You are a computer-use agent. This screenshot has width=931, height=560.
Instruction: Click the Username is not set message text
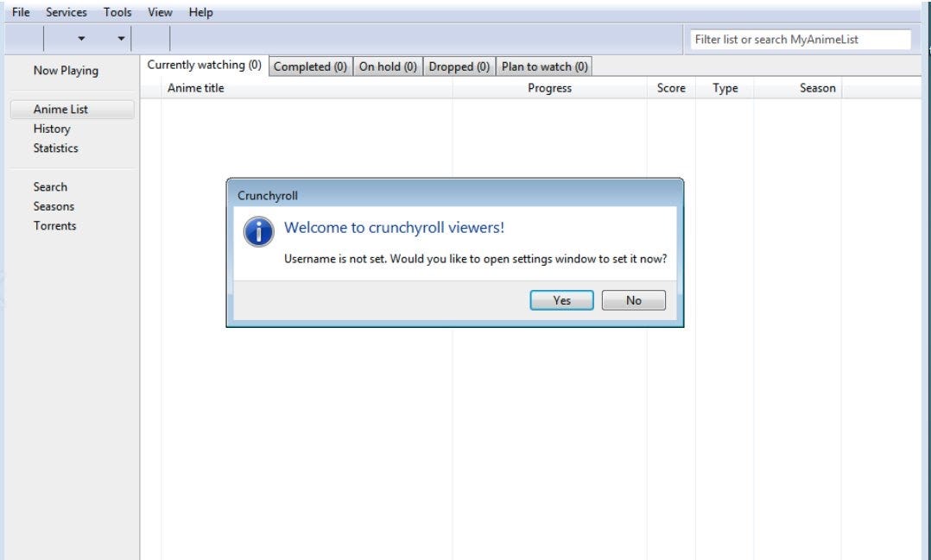[475, 259]
